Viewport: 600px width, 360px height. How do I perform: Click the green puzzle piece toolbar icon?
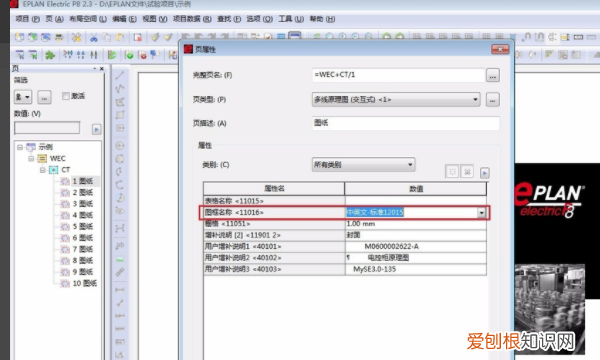coord(50,55)
